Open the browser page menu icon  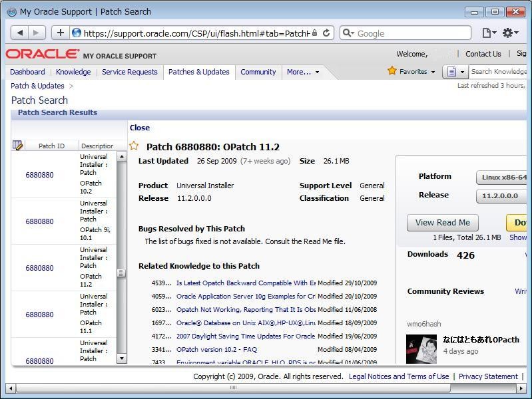(x=489, y=33)
